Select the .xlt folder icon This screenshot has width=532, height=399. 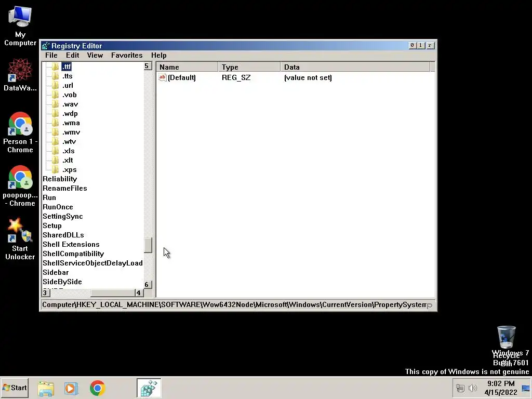point(56,160)
